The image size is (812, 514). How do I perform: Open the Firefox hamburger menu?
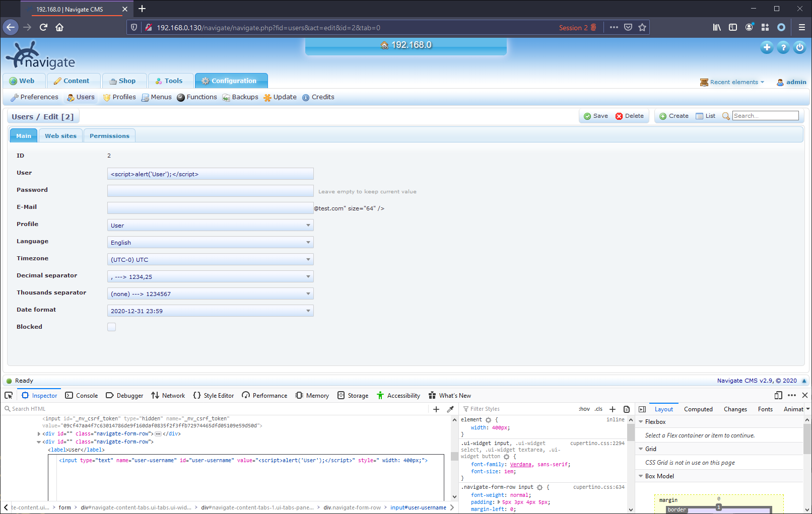click(x=801, y=27)
